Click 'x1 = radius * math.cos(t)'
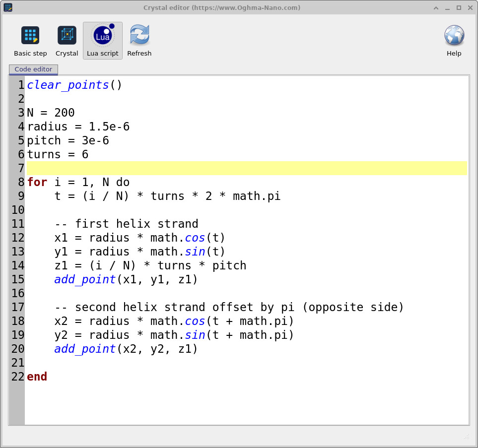478x448 pixels. tap(139, 238)
